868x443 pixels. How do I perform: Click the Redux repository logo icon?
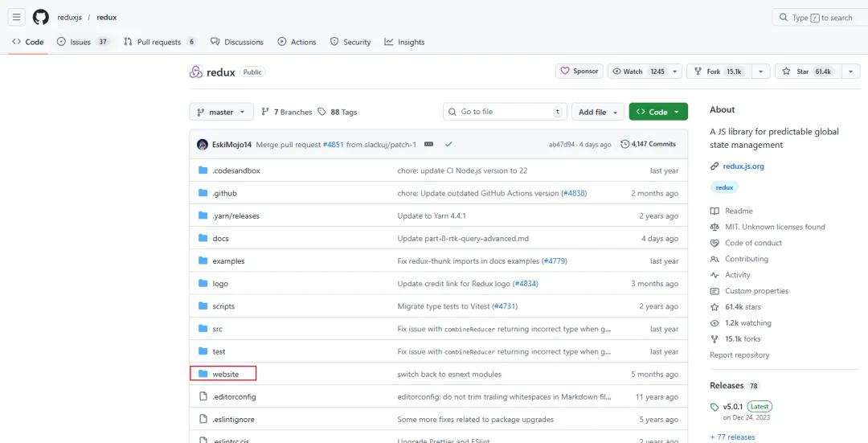[x=196, y=72]
